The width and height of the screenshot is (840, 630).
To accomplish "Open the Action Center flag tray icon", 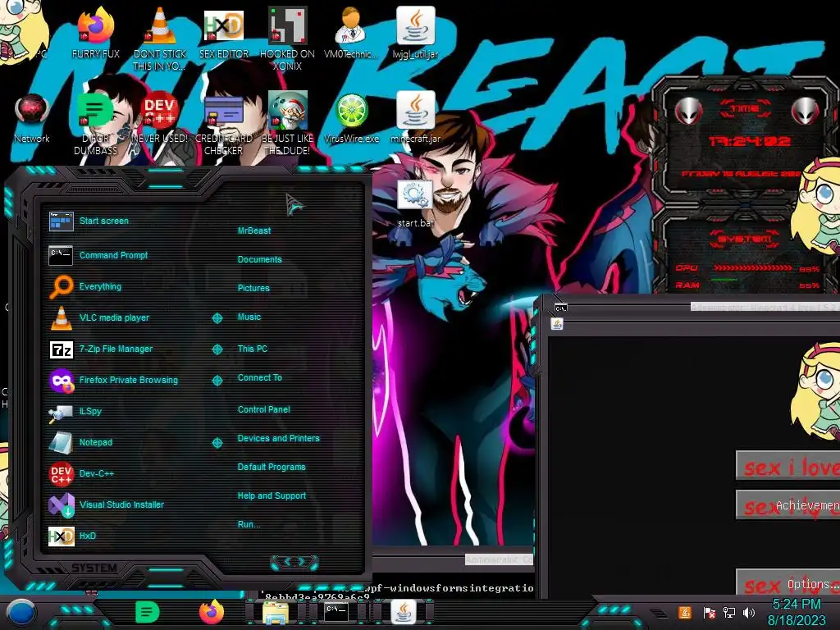I will click(x=710, y=612).
